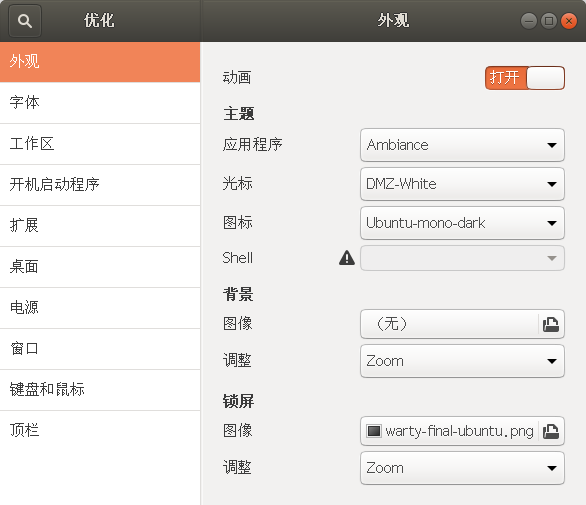Click the 光标 label

[x=237, y=184]
